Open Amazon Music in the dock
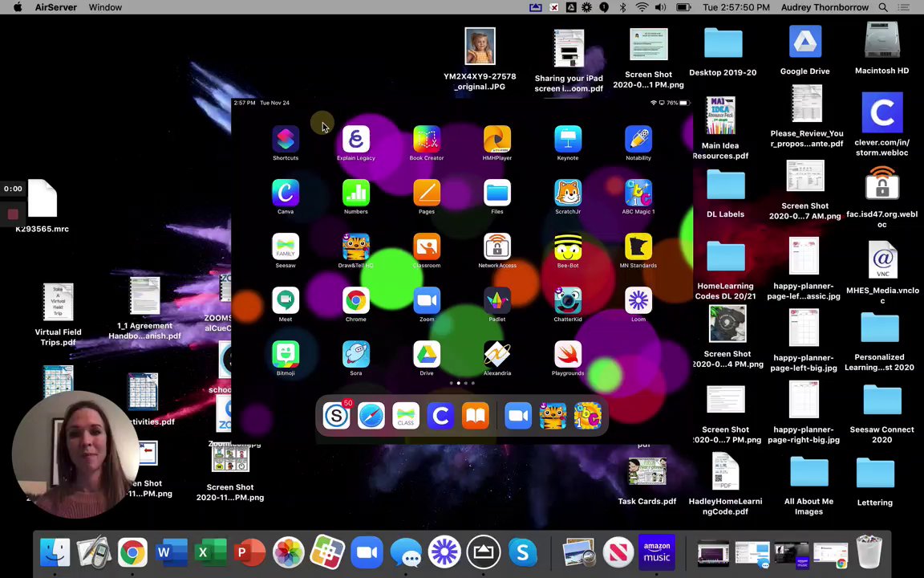924x578 pixels. 656,552
